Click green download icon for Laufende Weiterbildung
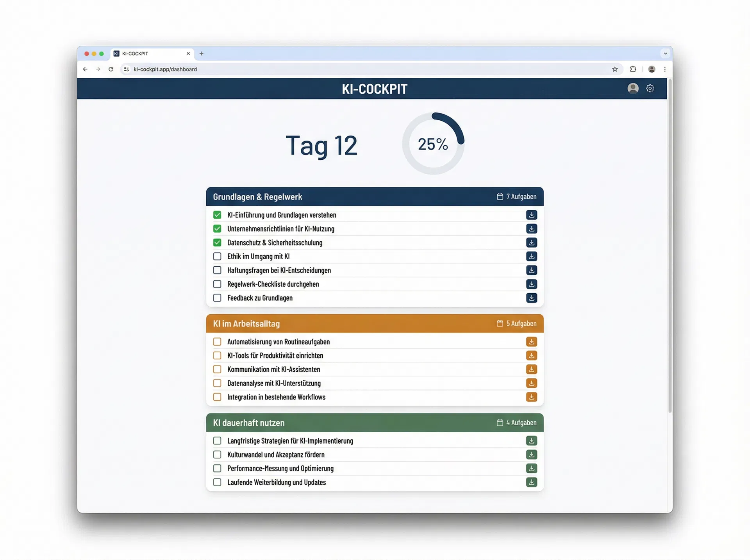The width and height of the screenshot is (750, 560). click(x=531, y=482)
